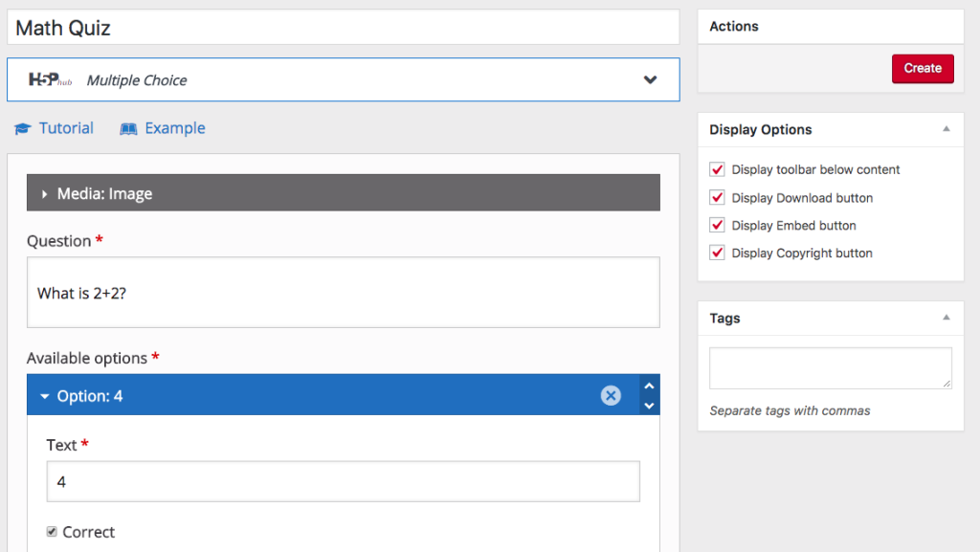Uncheck the Correct checkbox for Option 4
The image size is (980, 552).
click(52, 531)
